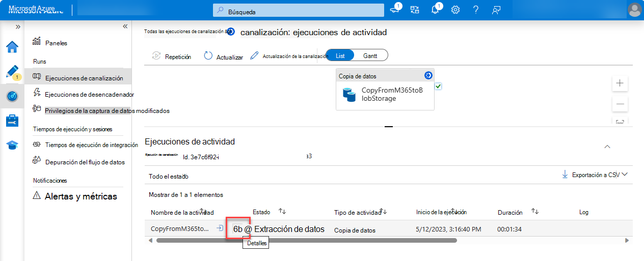This screenshot has height=261, width=644.
Task: Expand the far-left hub rail chevron
Action: [x=18, y=26]
